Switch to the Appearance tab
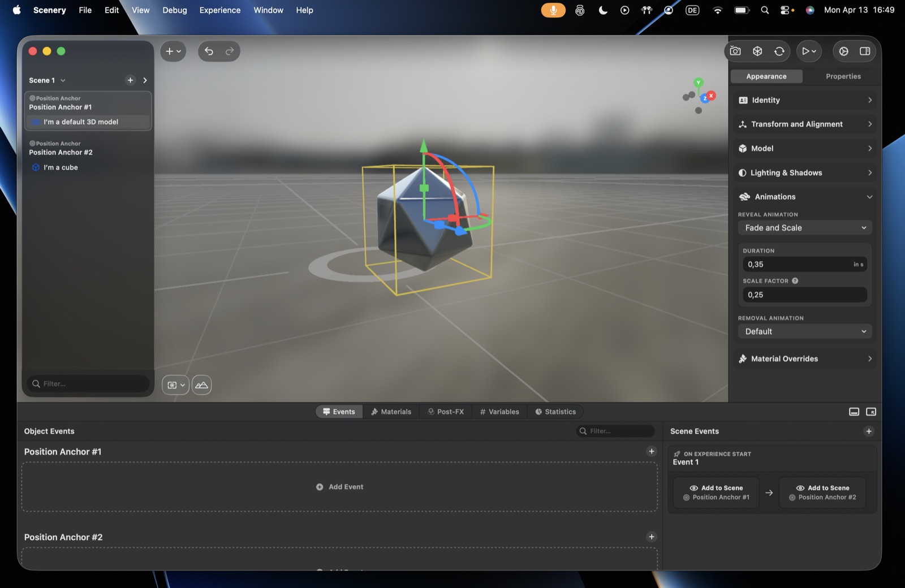Screen dimensions: 905x588 click(766, 76)
